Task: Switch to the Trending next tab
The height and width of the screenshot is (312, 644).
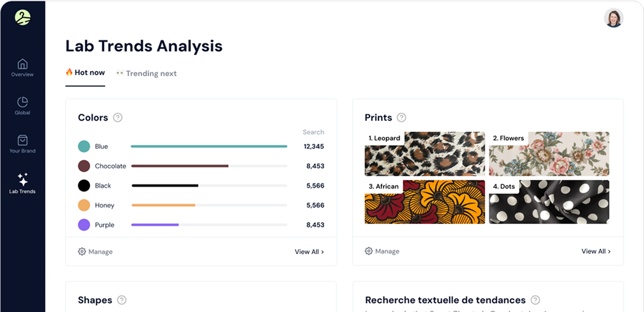Action: pyautogui.click(x=146, y=74)
